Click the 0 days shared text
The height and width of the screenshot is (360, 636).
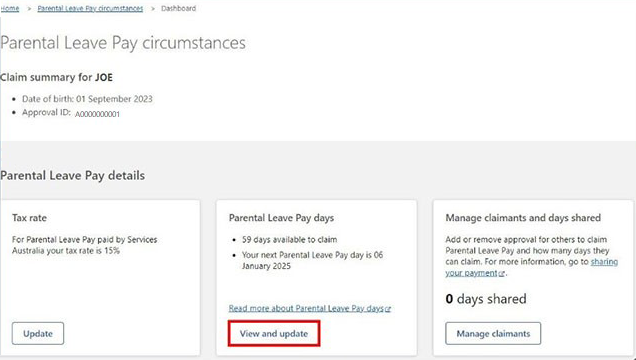tap(486, 299)
